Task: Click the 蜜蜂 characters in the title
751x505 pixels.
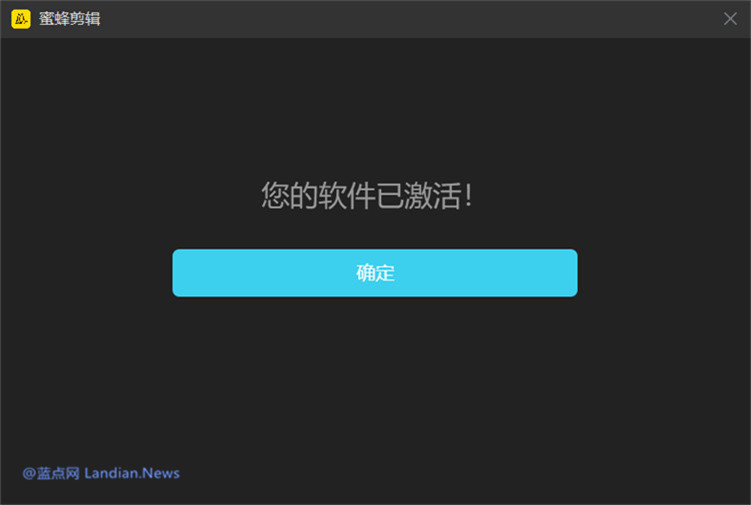Action: coord(54,19)
